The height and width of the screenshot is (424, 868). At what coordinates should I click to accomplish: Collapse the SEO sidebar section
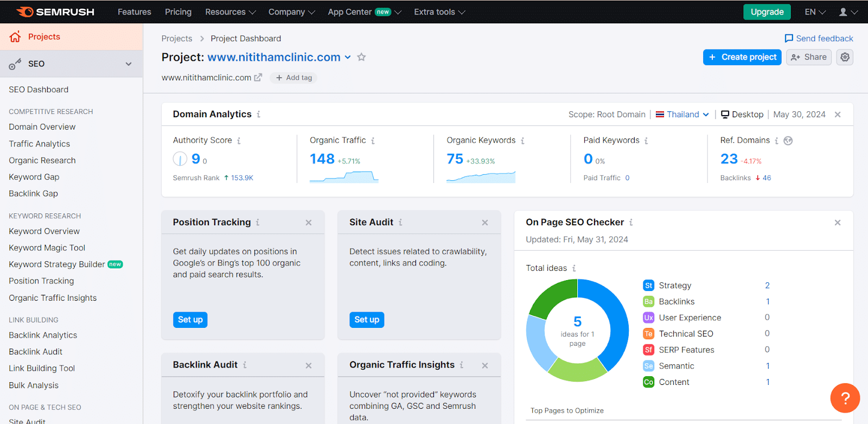(x=129, y=64)
